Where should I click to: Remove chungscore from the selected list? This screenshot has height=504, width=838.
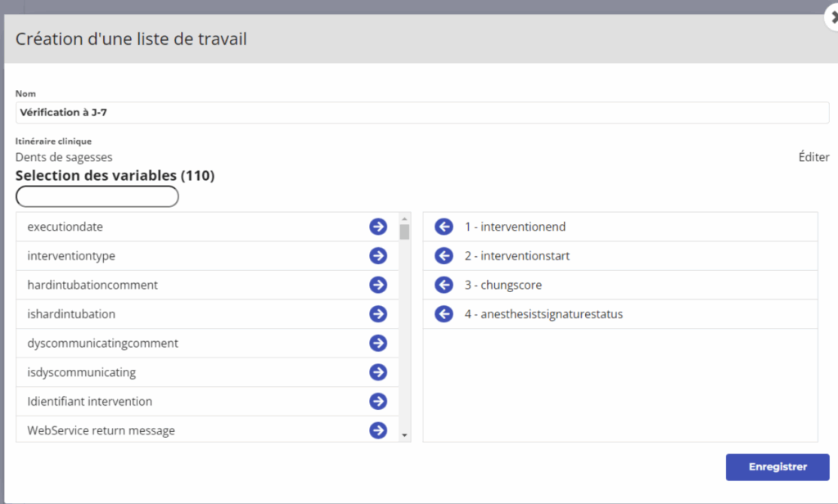pos(444,285)
